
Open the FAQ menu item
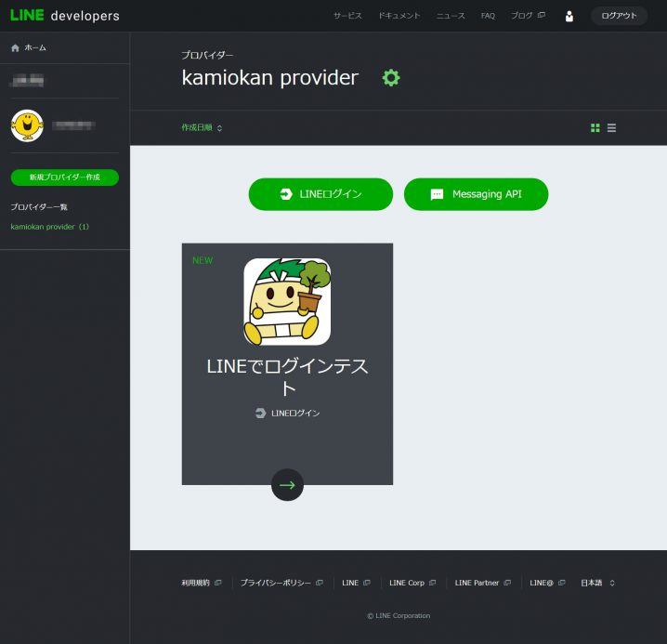tap(488, 16)
